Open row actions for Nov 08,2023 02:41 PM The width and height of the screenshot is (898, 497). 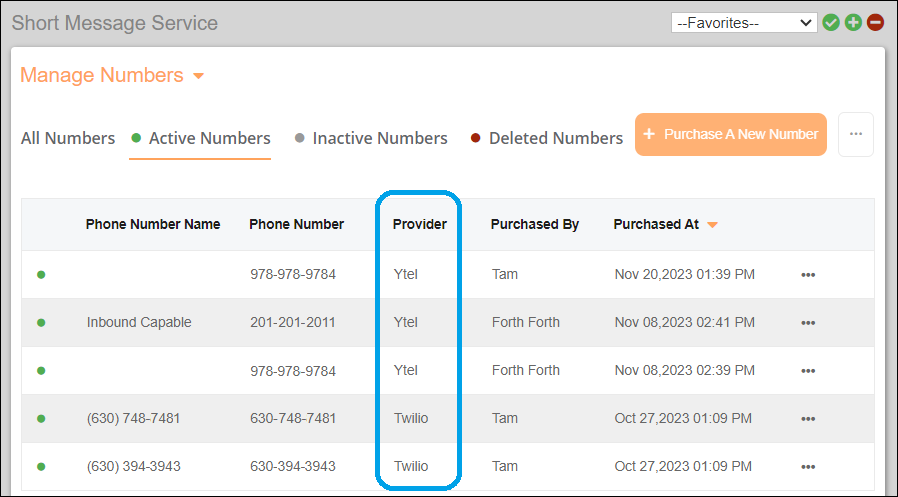click(808, 323)
